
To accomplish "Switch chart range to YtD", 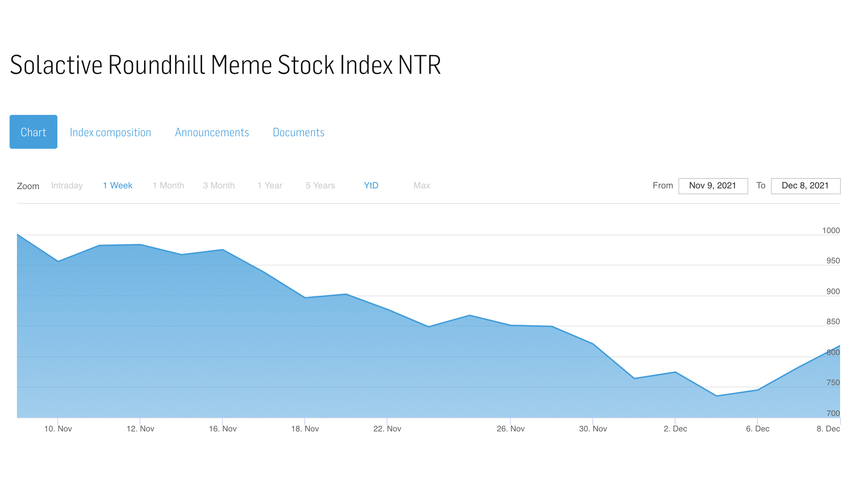I will tap(371, 185).
